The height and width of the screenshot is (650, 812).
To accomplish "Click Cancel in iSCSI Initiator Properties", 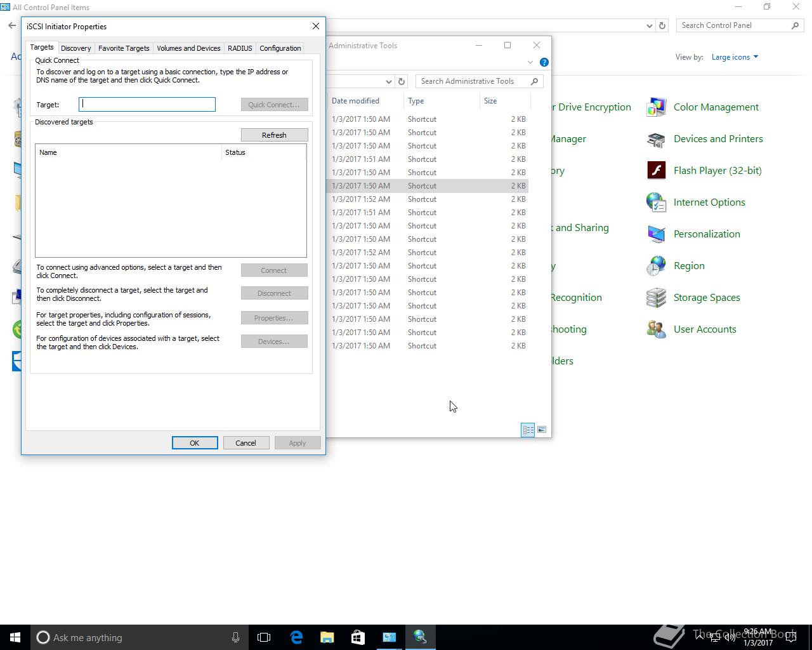I will [x=246, y=443].
